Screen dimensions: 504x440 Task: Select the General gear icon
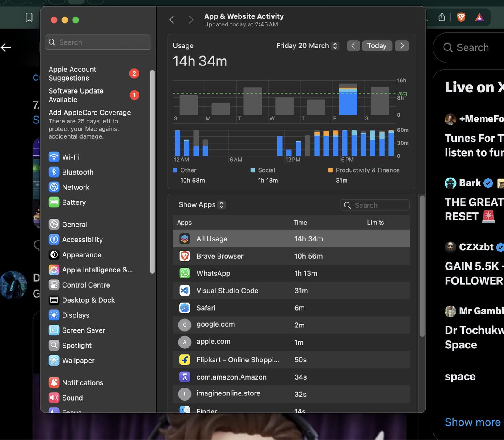pos(54,225)
